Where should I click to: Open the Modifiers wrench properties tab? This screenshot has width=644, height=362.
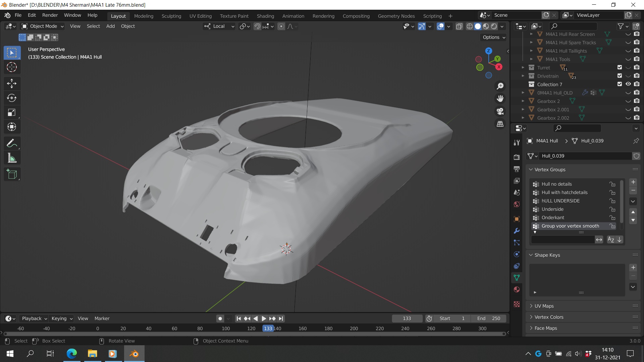click(x=517, y=231)
